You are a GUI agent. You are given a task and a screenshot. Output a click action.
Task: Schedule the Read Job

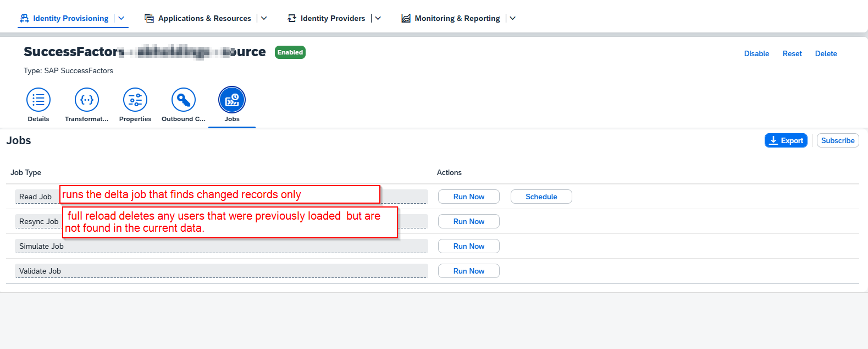coord(541,197)
